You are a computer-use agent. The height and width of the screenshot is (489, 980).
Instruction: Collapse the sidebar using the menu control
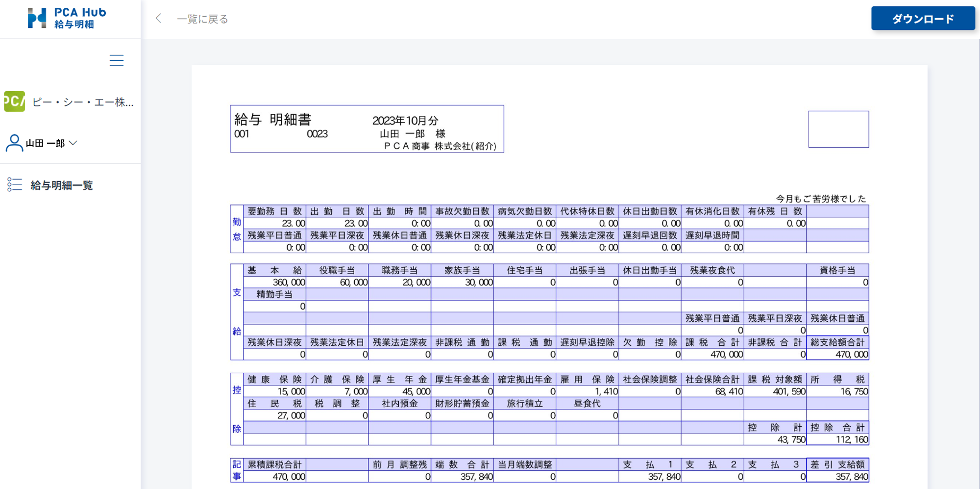pyautogui.click(x=117, y=60)
